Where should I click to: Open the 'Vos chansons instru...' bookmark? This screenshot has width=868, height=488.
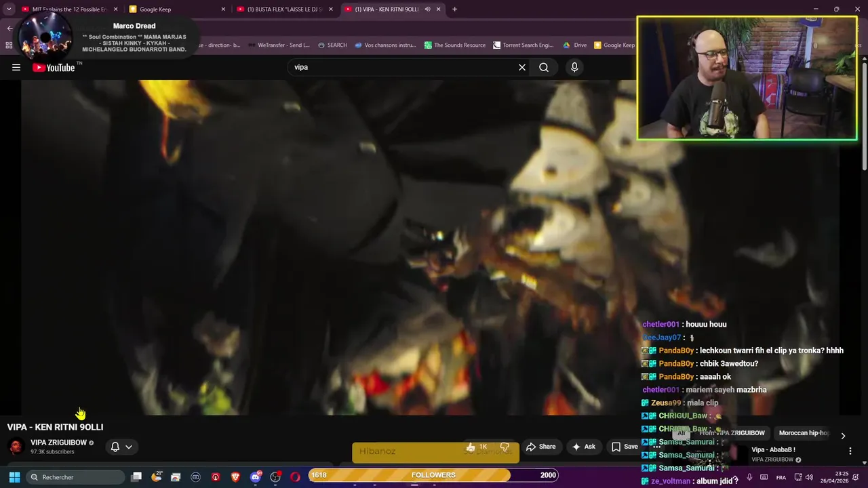(385, 45)
